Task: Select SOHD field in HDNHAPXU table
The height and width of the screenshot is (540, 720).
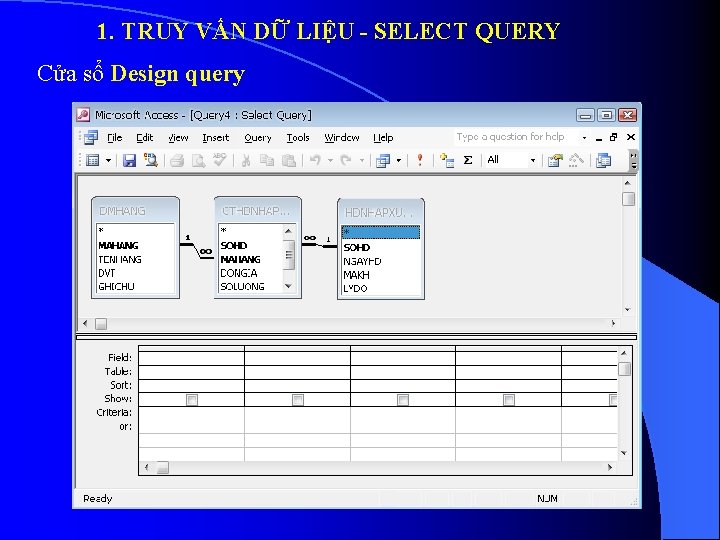Action: 356,248
